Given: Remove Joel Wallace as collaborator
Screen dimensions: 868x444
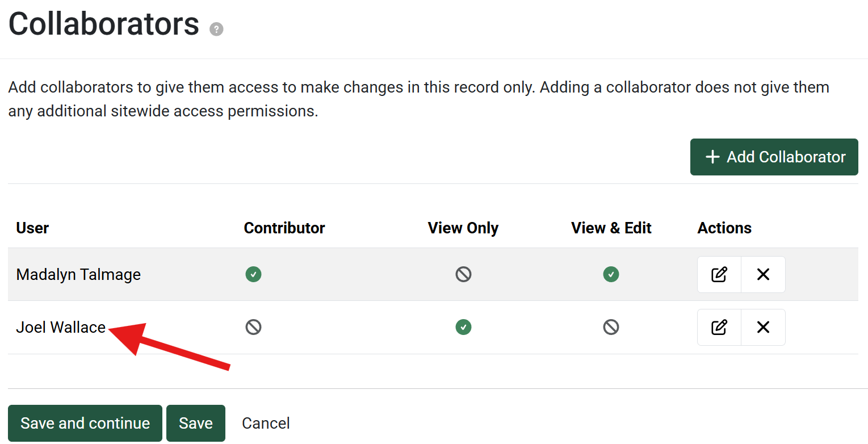Looking at the screenshot, I should 763,328.
